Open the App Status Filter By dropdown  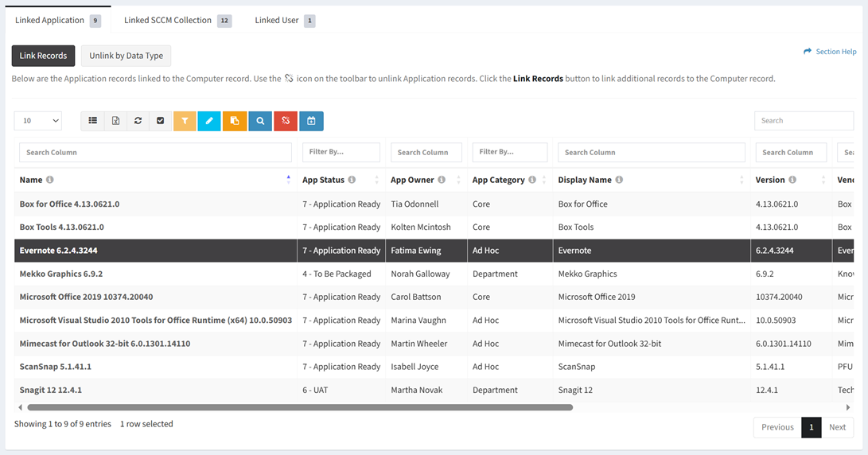point(341,152)
